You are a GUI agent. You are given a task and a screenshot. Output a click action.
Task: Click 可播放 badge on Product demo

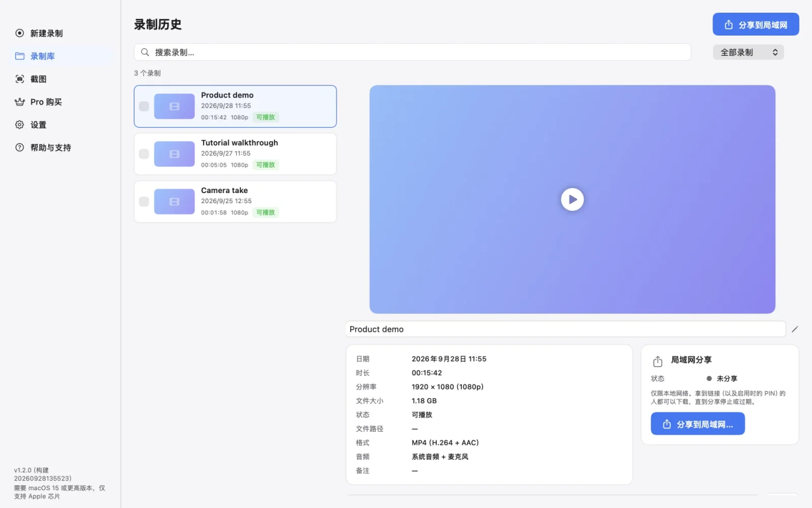tap(265, 117)
